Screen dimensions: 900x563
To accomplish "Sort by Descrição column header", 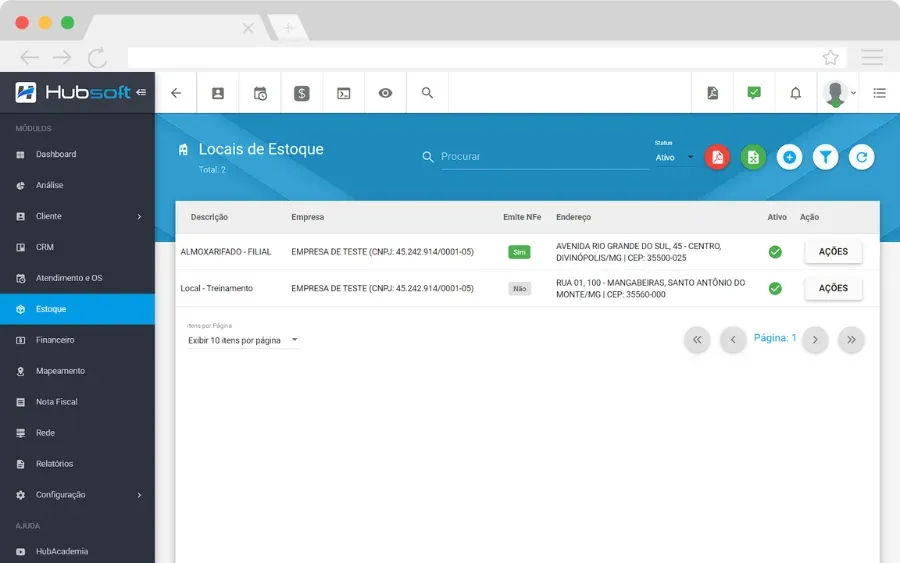I will (210, 218).
